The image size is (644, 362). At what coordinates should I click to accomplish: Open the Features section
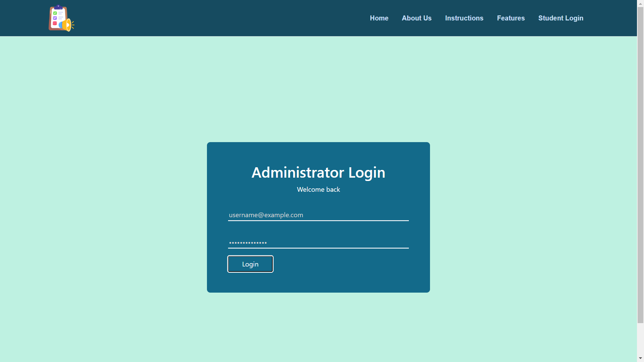511,18
